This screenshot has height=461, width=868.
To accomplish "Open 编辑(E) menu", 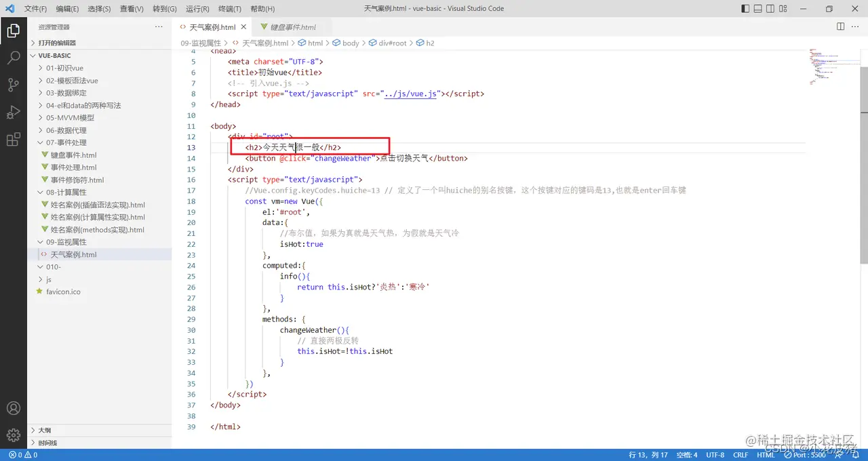I will coord(67,9).
